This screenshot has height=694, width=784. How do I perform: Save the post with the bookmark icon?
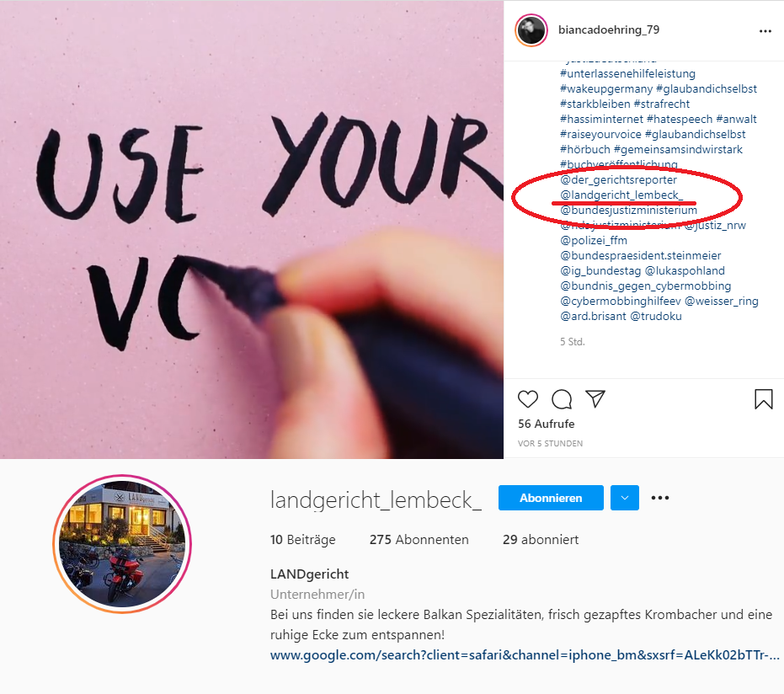(x=764, y=399)
